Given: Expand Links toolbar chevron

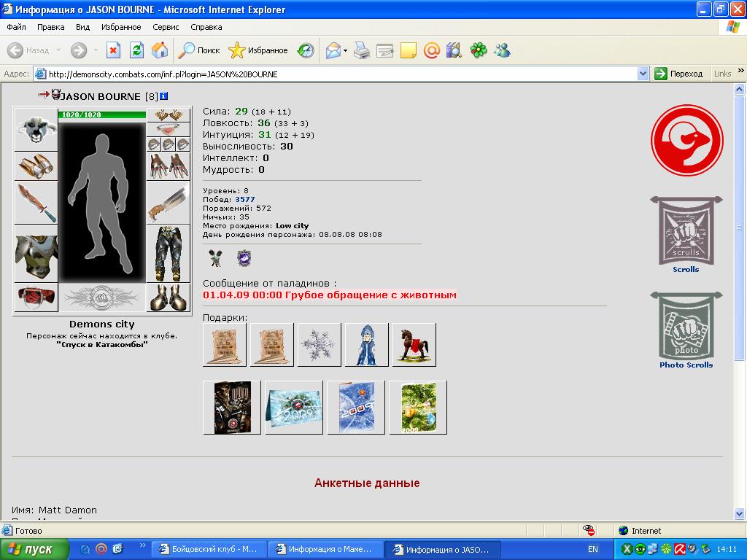Looking at the screenshot, I should tap(741, 71).
